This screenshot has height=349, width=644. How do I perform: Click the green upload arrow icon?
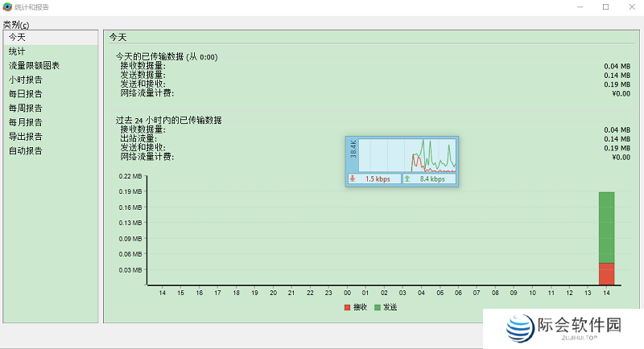[x=407, y=179]
